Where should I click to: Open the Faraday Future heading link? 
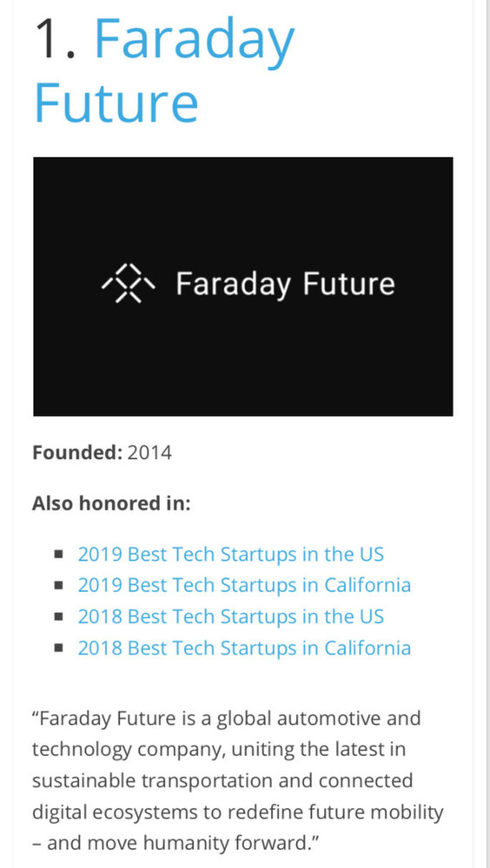pyautogui.click(x=164, y=71)
